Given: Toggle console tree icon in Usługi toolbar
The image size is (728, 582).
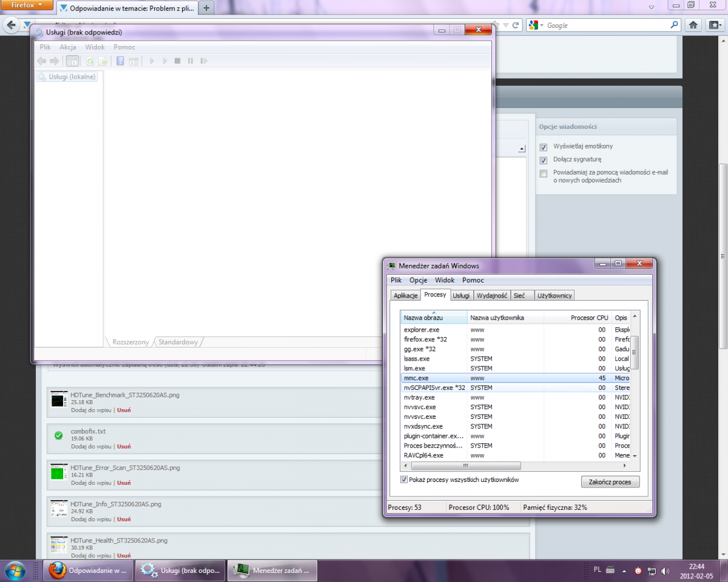Looking at the screenshot, I should click(x=72, y=61).
